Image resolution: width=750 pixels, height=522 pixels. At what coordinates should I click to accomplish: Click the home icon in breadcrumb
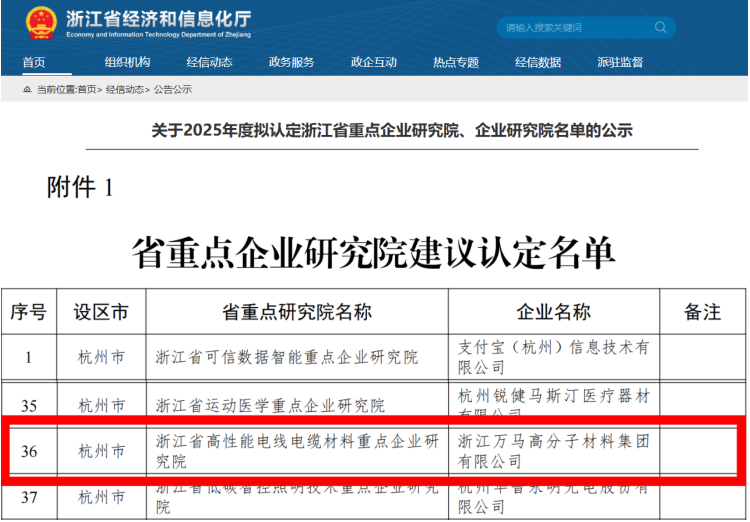click(x=28, y=90)
